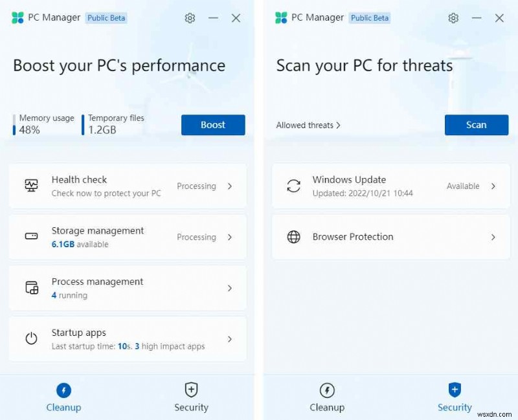The image size is (518, 420).
Task: Expand the Health check card chevron
Action: pyautogui.click(x=230, y=186)
